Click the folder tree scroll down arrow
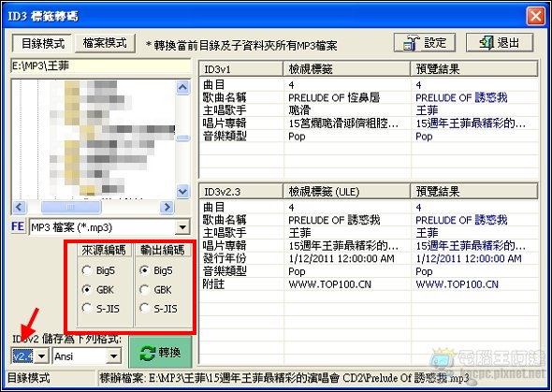552x392 pixels. [x=182, y=191]
